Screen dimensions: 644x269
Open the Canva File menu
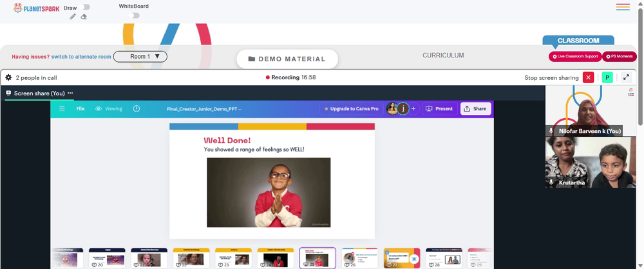(x=80, y=108)
